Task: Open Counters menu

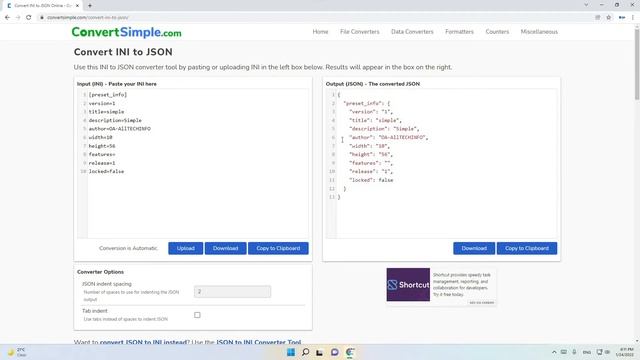Action: pyautogui.click(x=497, y=32)
